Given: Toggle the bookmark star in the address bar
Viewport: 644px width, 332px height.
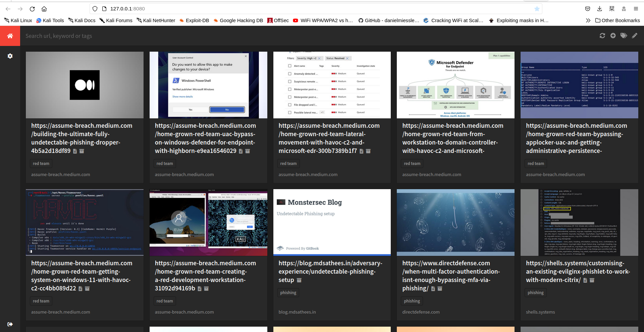Looking at the screenshot, I should pos(536,9).
